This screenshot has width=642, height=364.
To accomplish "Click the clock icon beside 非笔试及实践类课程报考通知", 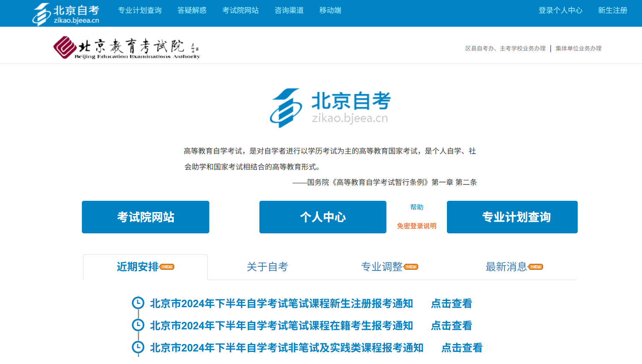I will point(138,347).
